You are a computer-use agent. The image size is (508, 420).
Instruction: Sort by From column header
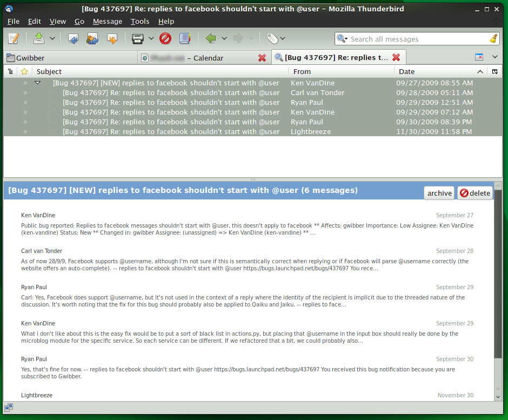tap(342, 71)
